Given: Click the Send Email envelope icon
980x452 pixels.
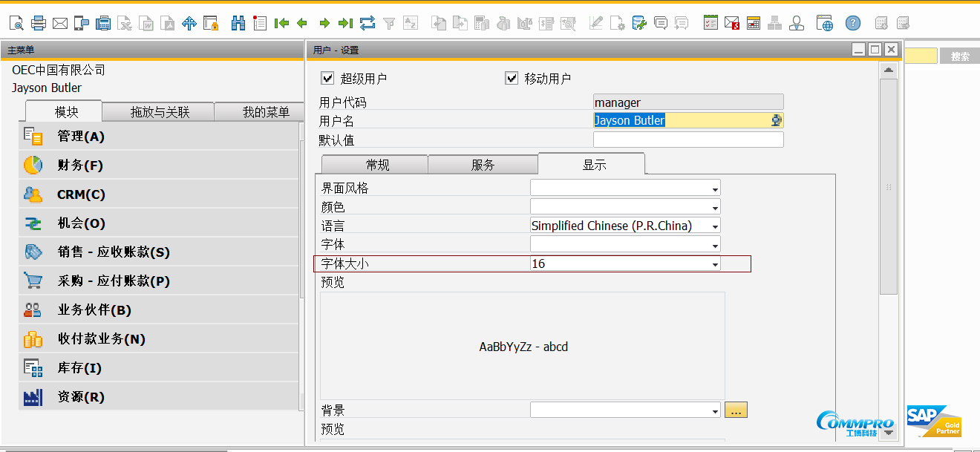Looking at the screenshot, I should point(60,23).
